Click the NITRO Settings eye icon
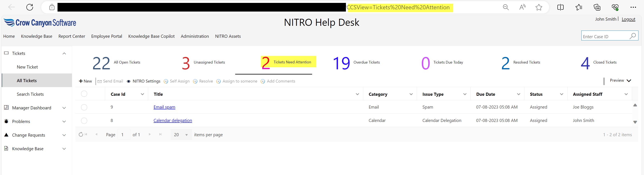The image size is (644, 175). (128, 81)
